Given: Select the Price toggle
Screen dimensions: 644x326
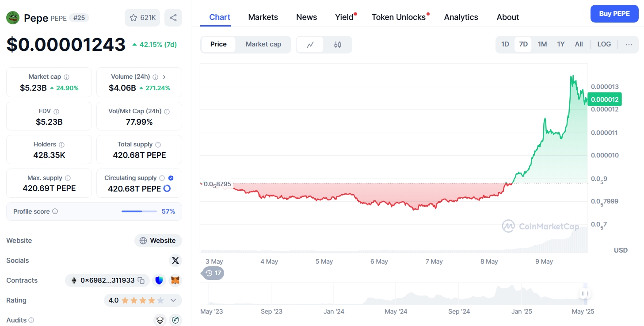Looking at the screenshot, I should click(218, 44).
